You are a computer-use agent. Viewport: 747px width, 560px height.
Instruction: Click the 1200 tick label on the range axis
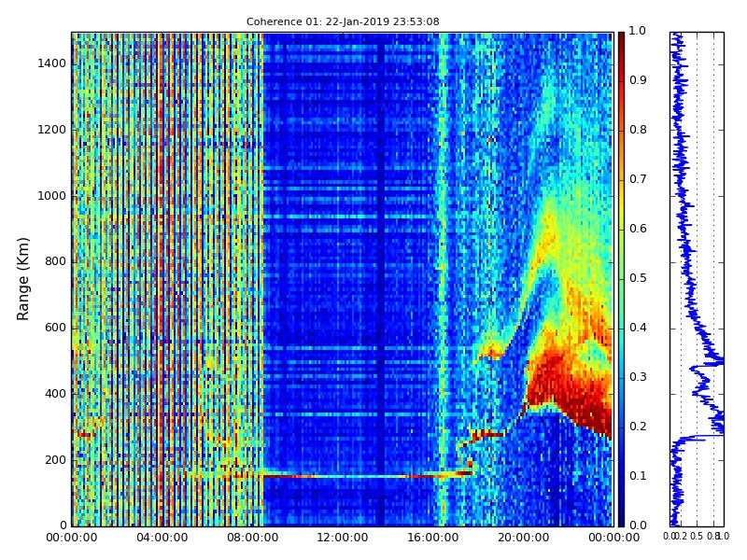(52, 130)
